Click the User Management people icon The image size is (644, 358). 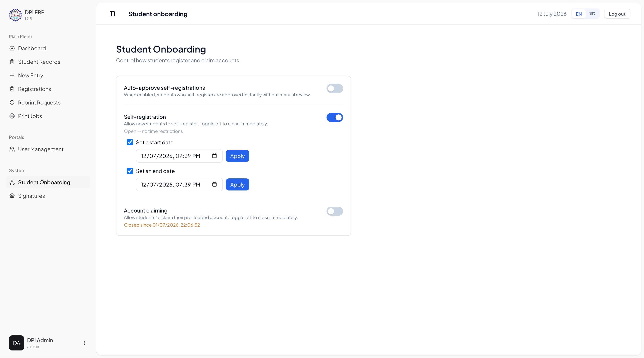coord(12,149)
